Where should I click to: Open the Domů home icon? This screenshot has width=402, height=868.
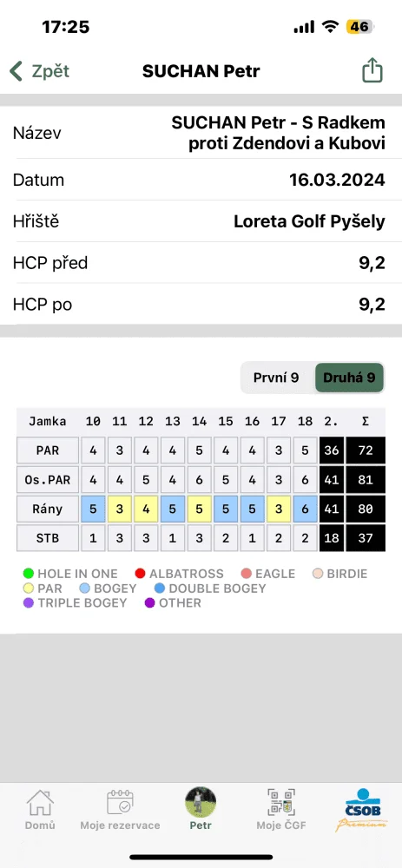tap(41, 803)
